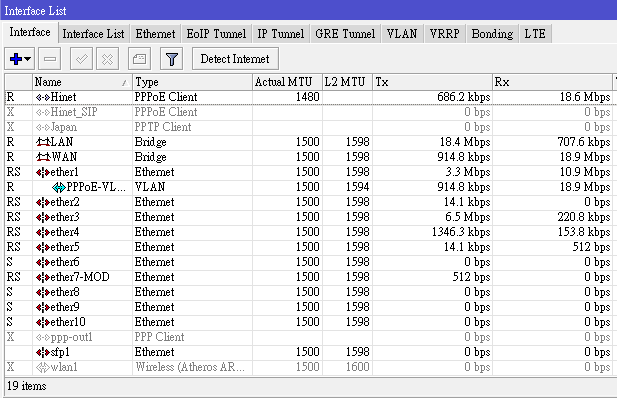The height and width of the screenshot is (398, 618).
Task: Click the ether1 ethernet icon
Action: 43,172
